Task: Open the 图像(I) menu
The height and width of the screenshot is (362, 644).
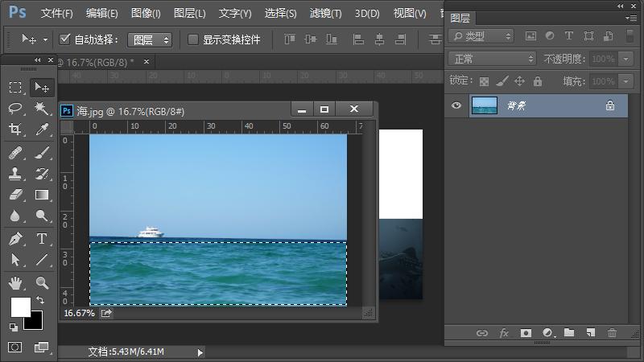Action: tap(146, 13)
